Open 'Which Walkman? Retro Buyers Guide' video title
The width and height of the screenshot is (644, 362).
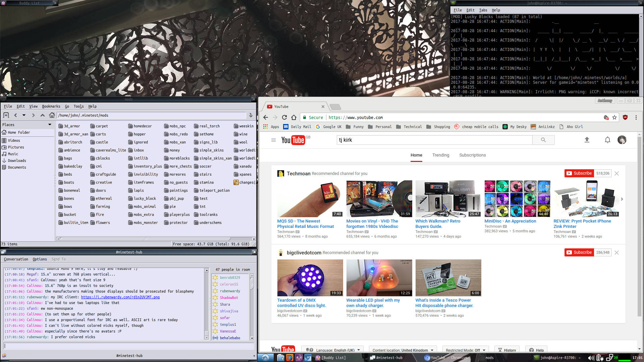pos(438,224)
